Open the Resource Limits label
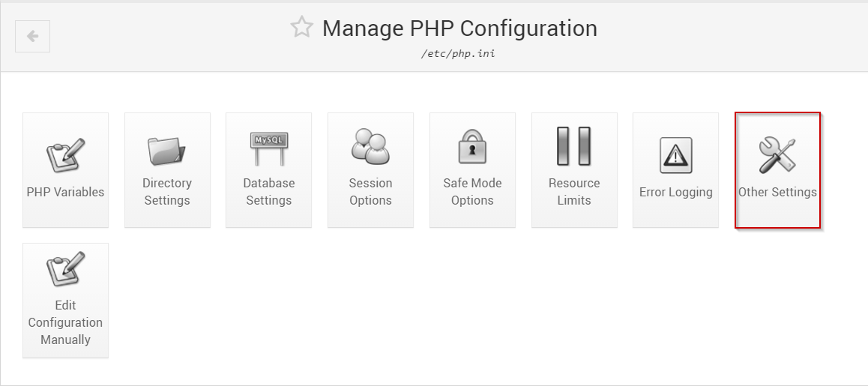 (574, 192)
